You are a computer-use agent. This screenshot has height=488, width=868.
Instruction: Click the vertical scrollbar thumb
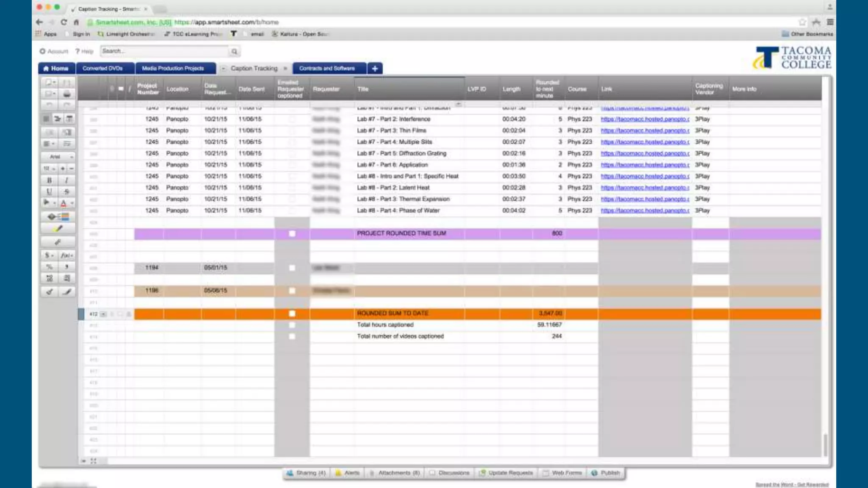825,445
